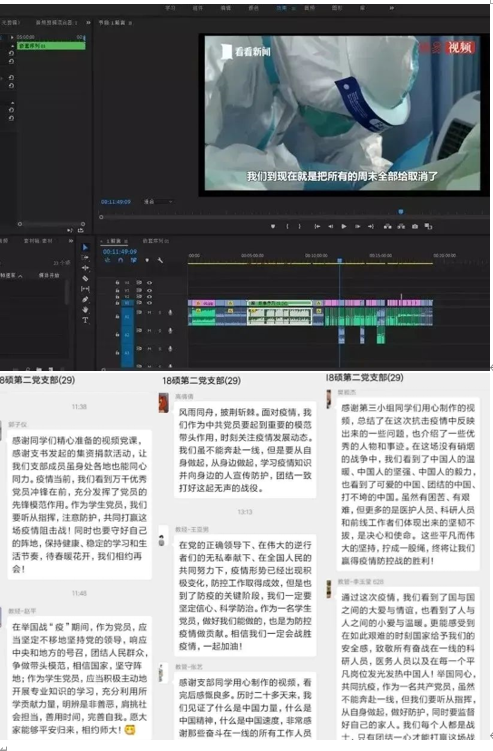Step forward one frame button
Viewport: 493px width, 751px height.
[x=357, y=226]
